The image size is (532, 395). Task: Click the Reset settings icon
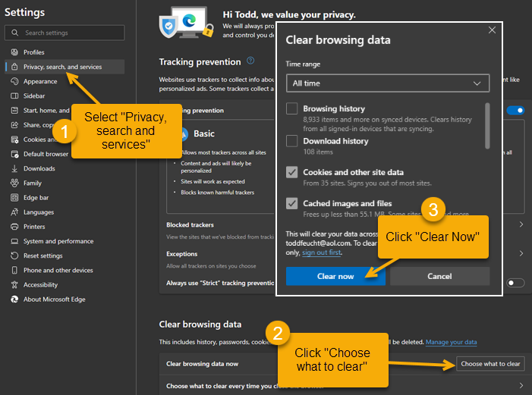coord(14,255)
